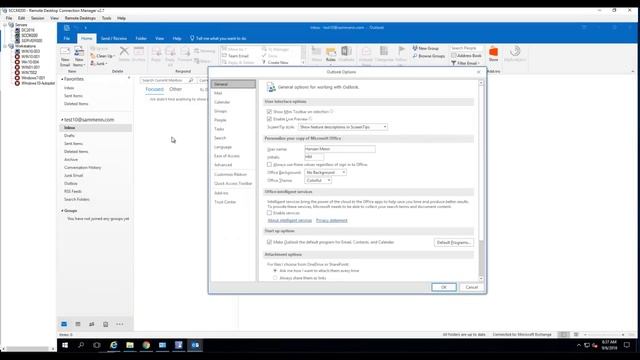
Task: Select Always share them as links radio
Action: 275,278
